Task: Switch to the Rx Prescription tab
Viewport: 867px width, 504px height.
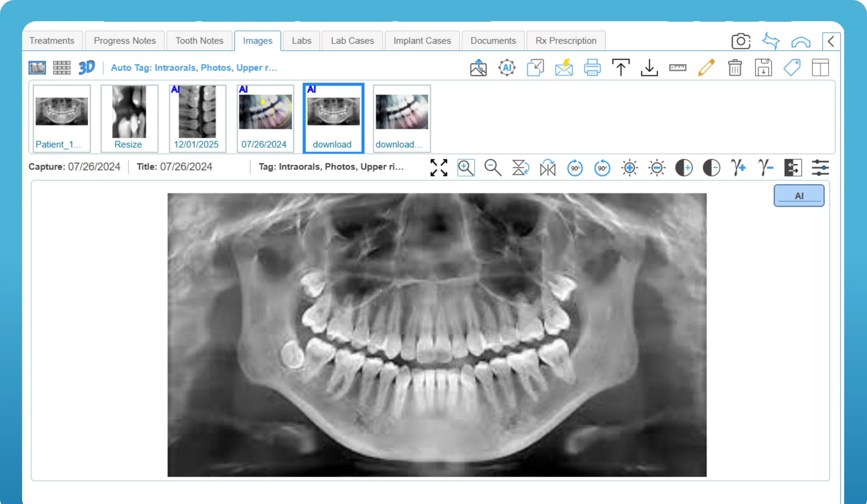Action: click(x=566, y=41)
